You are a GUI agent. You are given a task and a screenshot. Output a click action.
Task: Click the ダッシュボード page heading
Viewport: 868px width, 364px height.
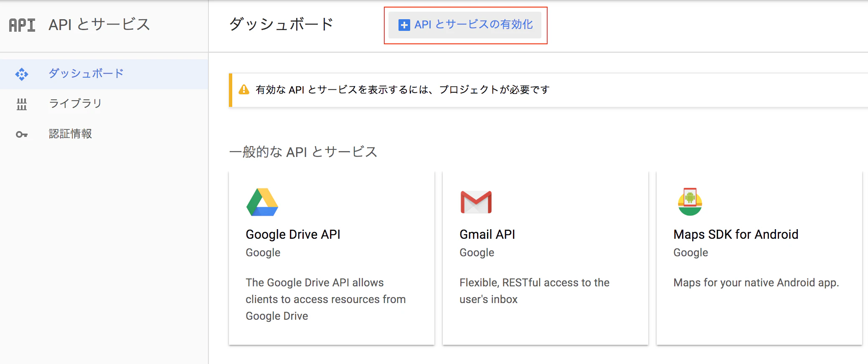pos(281,24)
